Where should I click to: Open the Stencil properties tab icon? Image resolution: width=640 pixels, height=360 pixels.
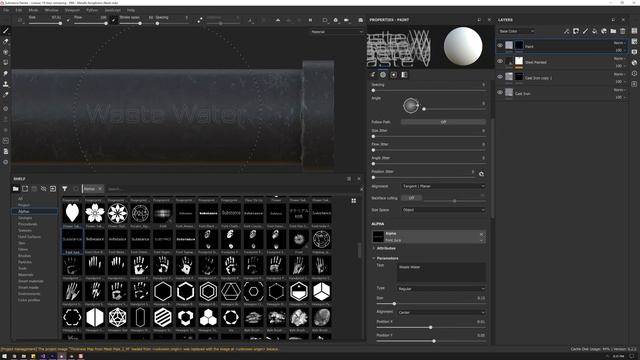[393, 75]
